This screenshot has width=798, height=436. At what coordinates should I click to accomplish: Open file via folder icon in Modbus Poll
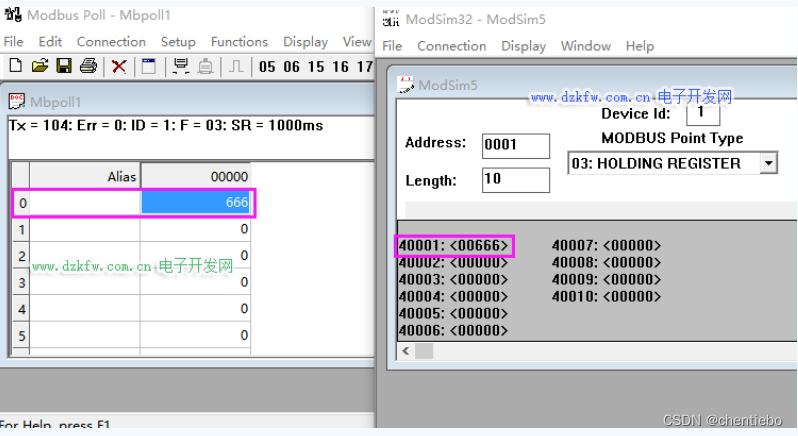[x=40, y=66]
